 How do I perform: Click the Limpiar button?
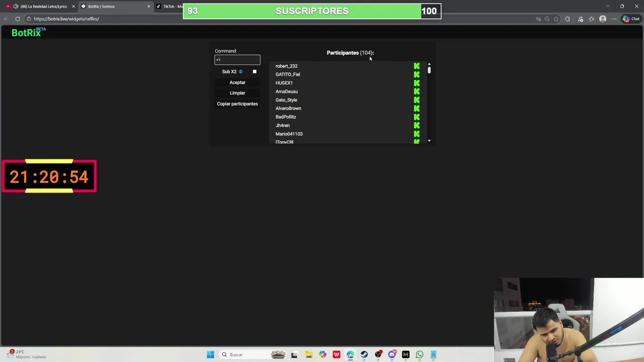[237, 93]
